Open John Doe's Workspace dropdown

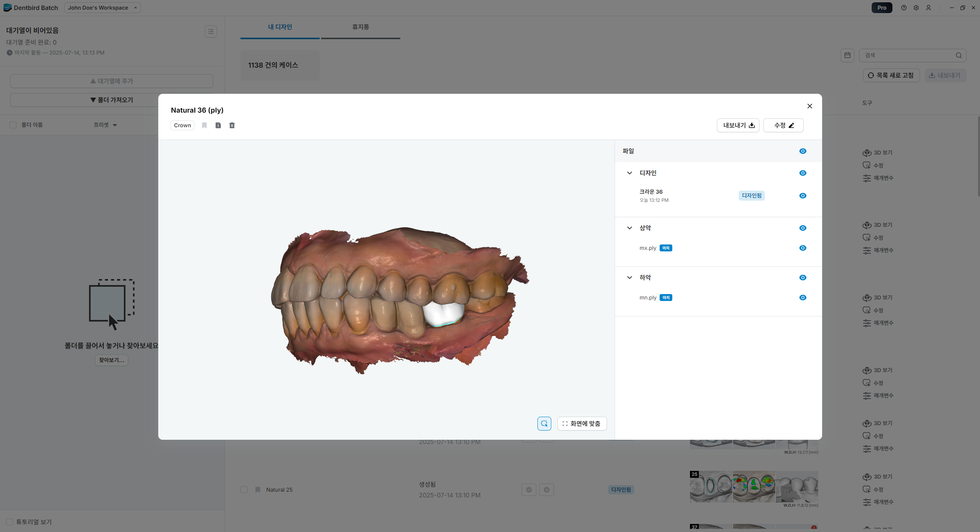coord(102,8)
